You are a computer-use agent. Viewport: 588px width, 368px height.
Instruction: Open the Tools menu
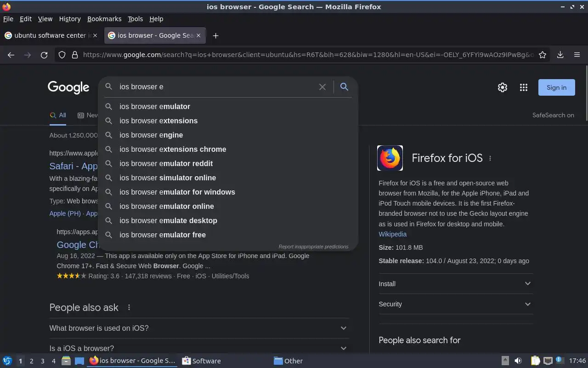pos(135,19)
